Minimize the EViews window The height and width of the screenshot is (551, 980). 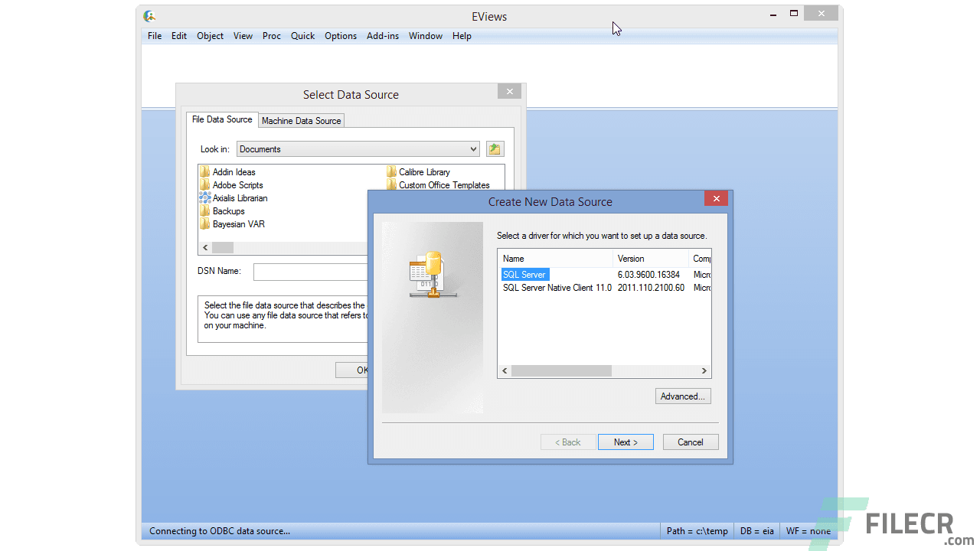click(773, 13)
